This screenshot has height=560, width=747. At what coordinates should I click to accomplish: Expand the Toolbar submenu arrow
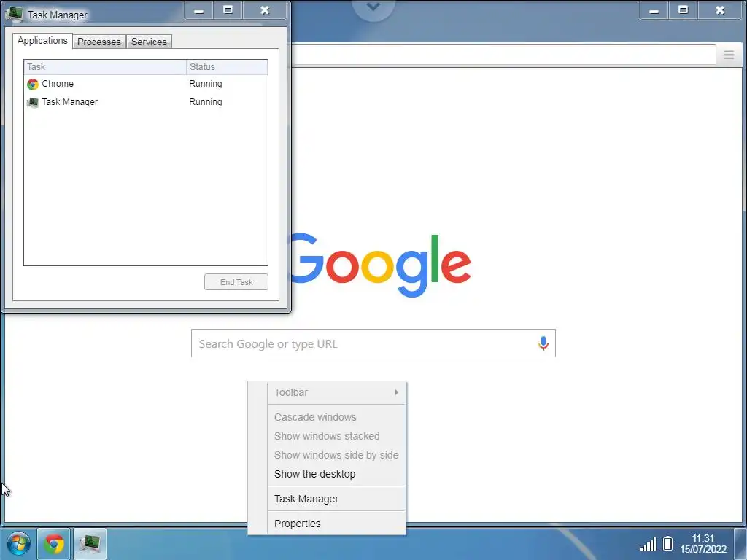pos(396,392)
